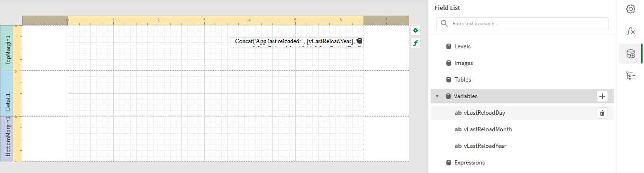Select the TopMargin1 band
The height and width of the screenshot is (173, 644).
click(7, 48)
